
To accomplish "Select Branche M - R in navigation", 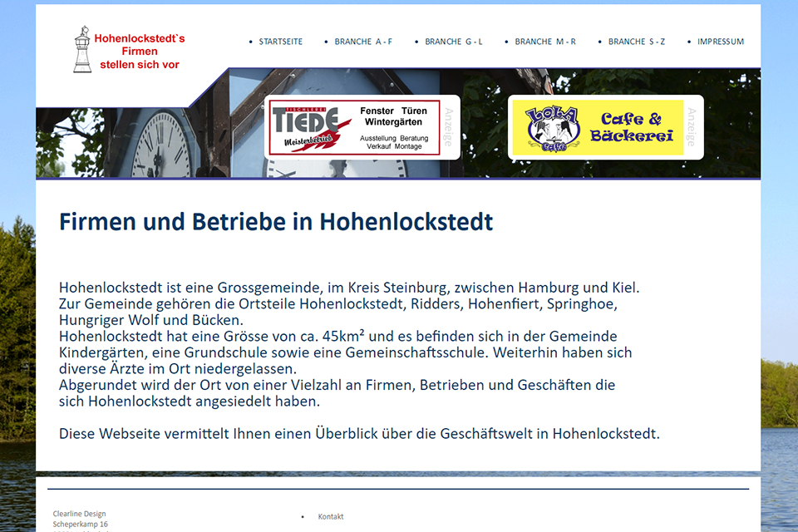I will click(x=544, y=42).
